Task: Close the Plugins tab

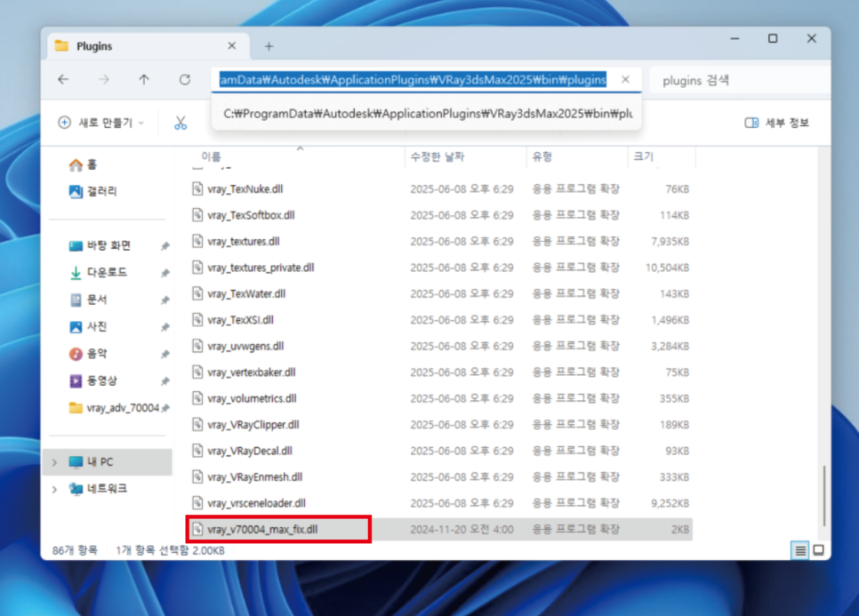Action: click(x=232, y=46)
